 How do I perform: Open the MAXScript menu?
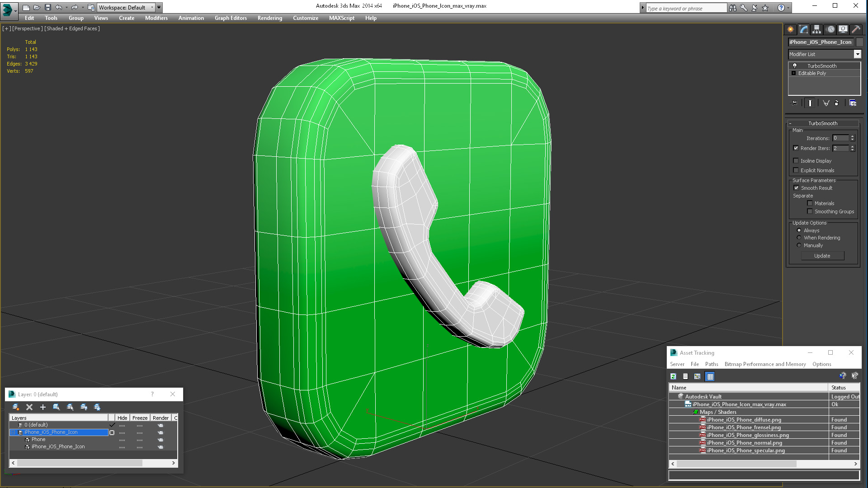coord(342,18)
